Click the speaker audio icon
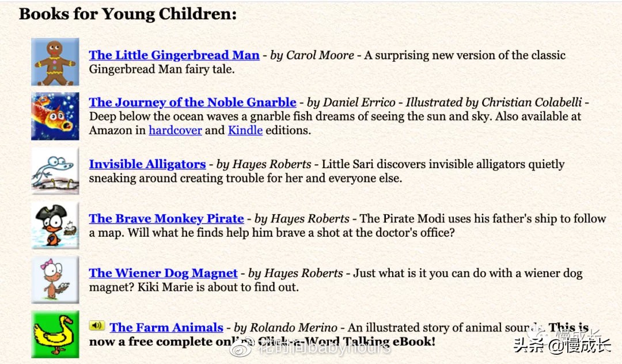Screen dimensions: 622x364 point(97,326)
